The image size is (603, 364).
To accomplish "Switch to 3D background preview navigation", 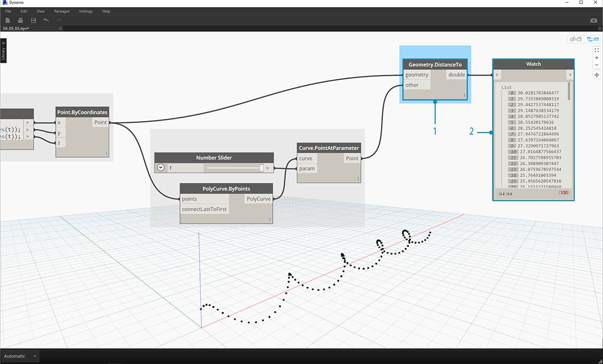I will [575, 39].
